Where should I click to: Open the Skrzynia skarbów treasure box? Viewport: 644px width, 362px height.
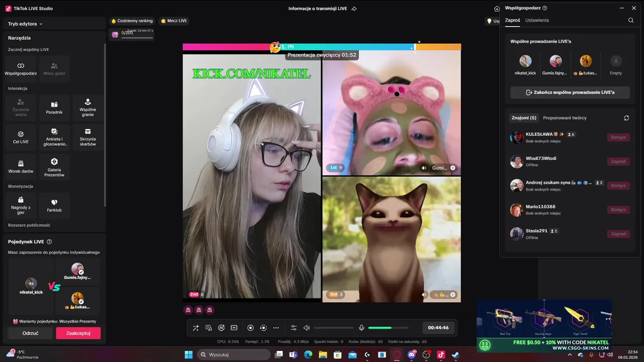[88, 137]
